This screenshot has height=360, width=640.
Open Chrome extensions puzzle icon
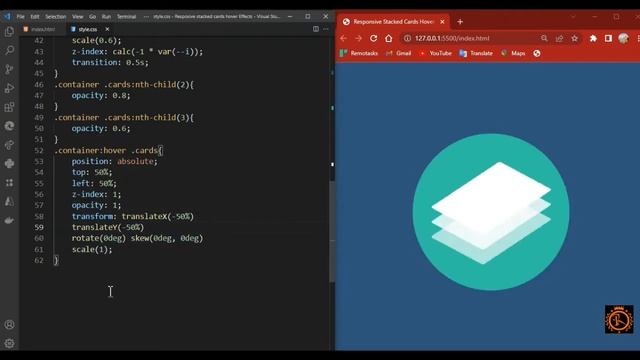click(593, 38)
